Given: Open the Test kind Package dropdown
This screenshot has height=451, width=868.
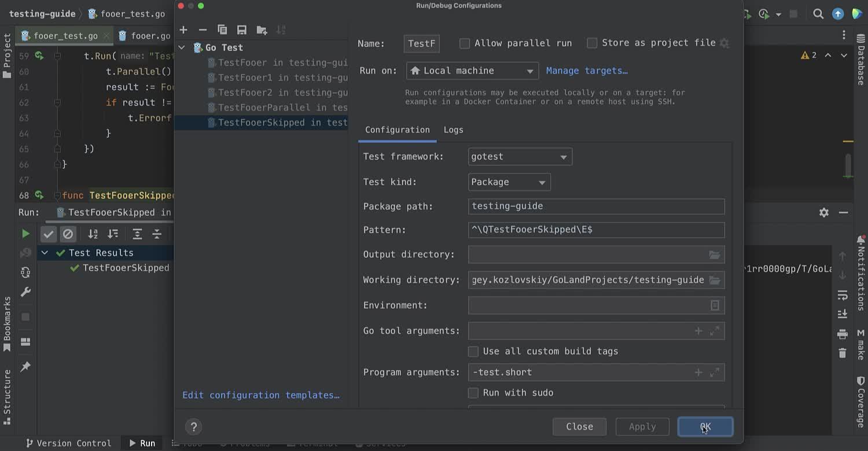Looking at the screenshot, I should pyautogui.click(x=509, y=182).
